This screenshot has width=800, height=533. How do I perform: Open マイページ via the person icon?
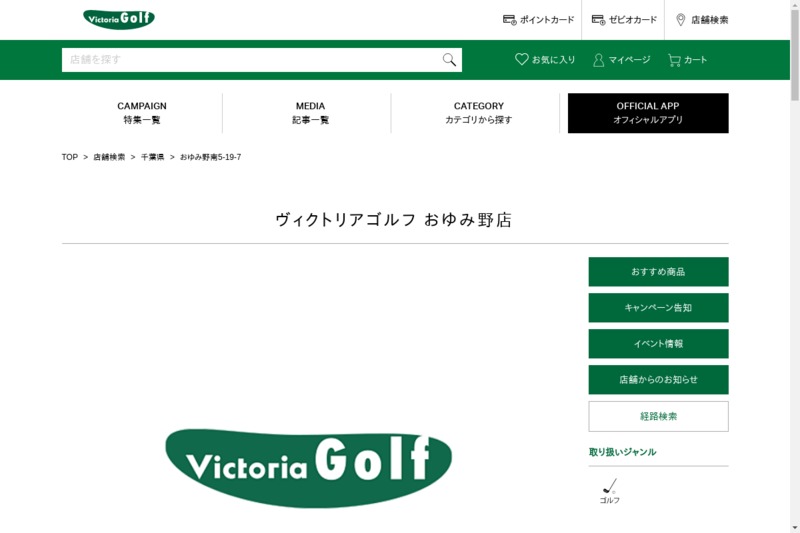[598, 60]
